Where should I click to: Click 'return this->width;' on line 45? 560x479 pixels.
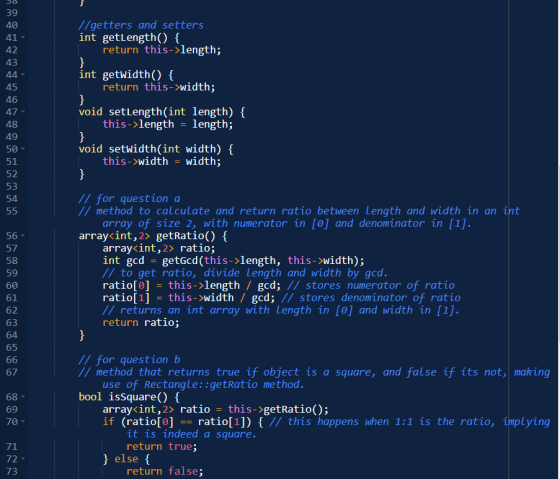(159, 87)
